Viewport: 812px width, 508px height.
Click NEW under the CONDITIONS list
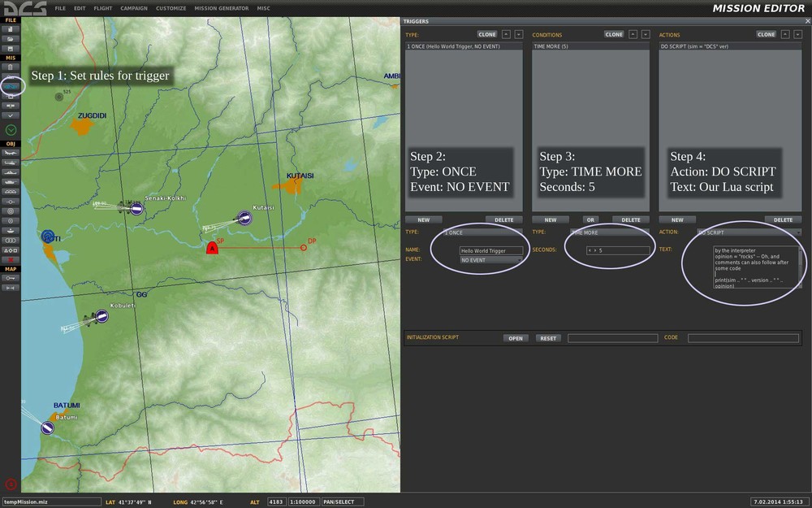click(551, 219)
